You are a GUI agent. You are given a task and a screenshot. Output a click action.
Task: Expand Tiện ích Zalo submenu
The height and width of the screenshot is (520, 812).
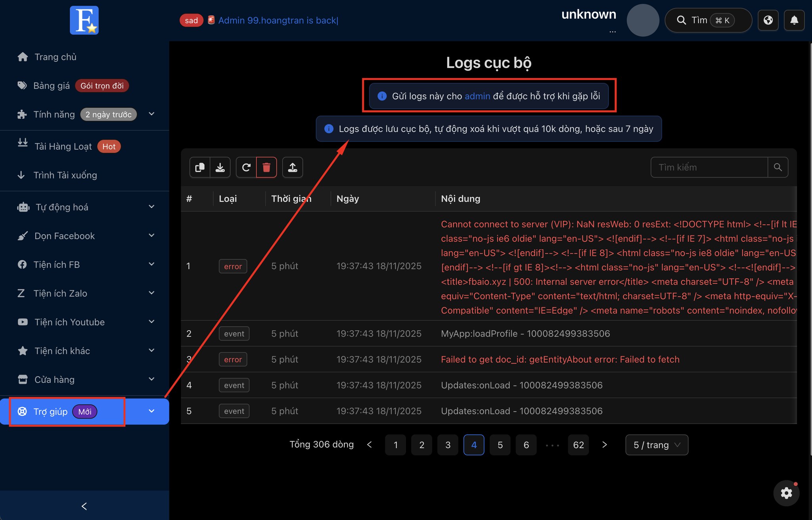(84, 293)
